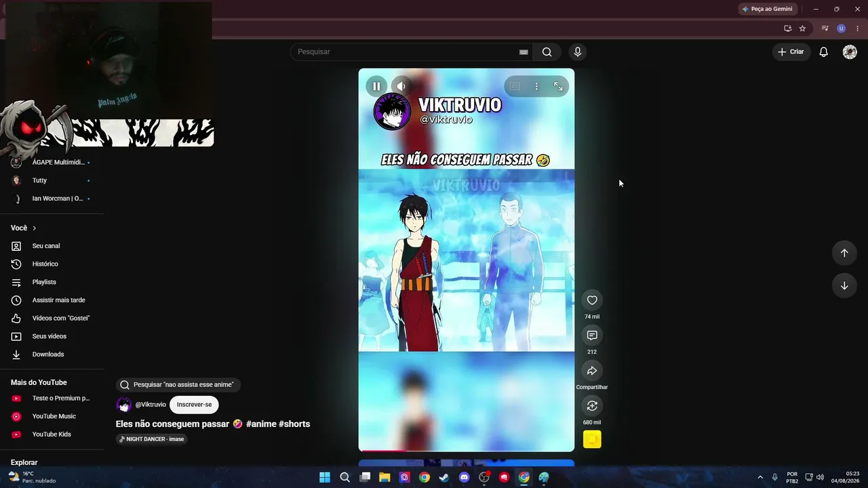Click the Inscrever-se subscribe button
Viewport: 868px width, 488px height.
tap(194, 405)
